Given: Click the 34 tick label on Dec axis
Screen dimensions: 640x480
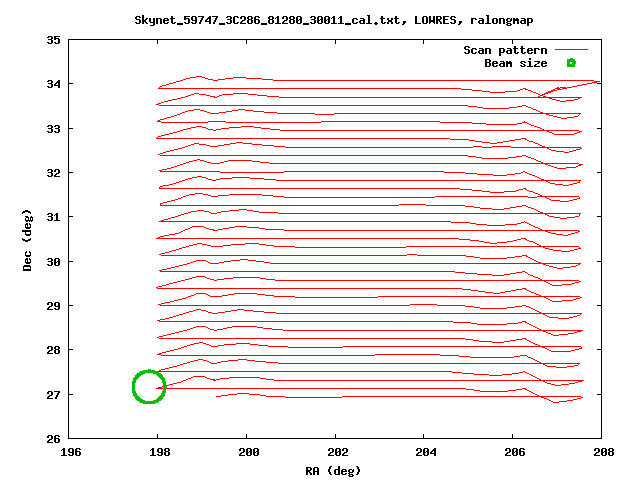Looking at the screenshot, I should click(x=53, y=84).
